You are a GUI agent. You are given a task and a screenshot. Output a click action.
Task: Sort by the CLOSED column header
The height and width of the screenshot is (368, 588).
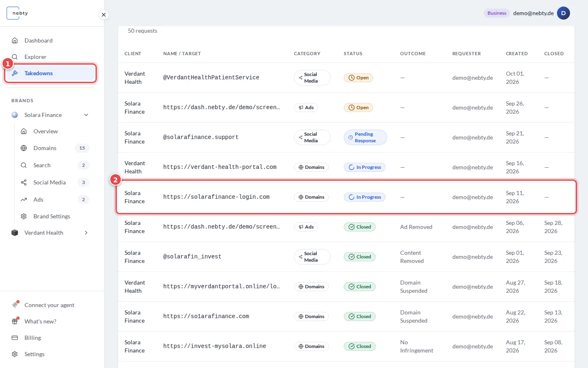554,54
